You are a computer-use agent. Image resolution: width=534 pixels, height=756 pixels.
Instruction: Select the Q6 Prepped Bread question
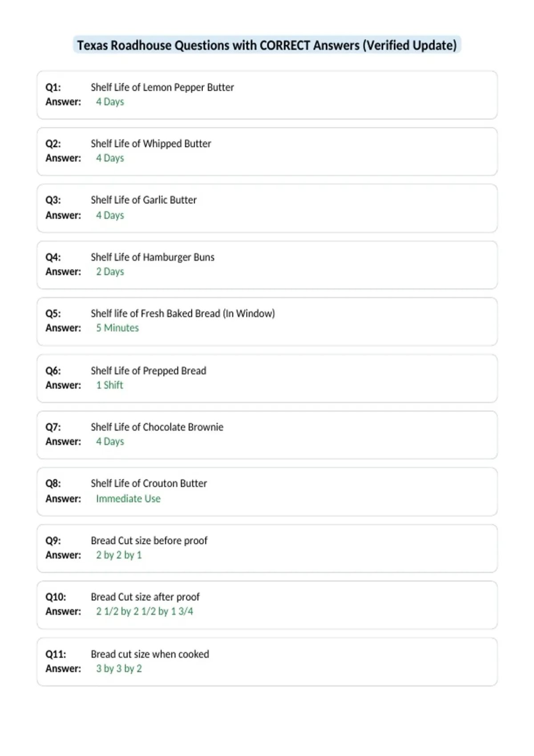click(149, 371)
